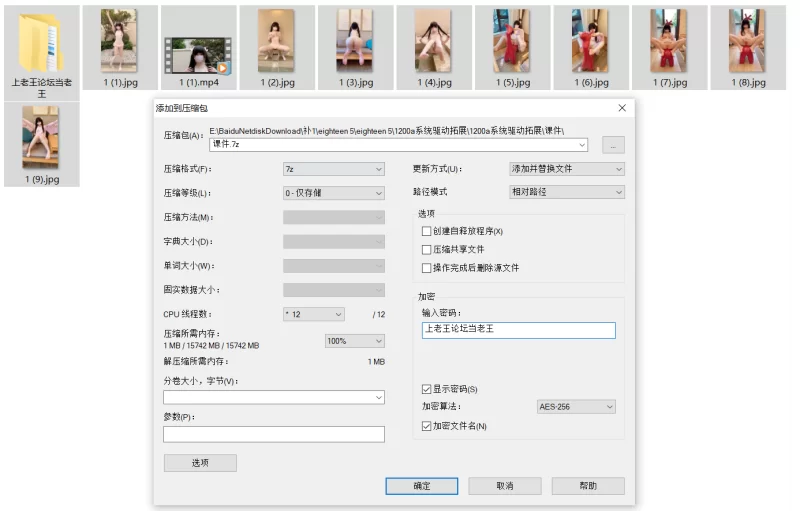Open the memory usage 100% dropdown
Image resolution: width=800 pixels, height=511 pixels.
pyautogui.click(x=355, y=341)
